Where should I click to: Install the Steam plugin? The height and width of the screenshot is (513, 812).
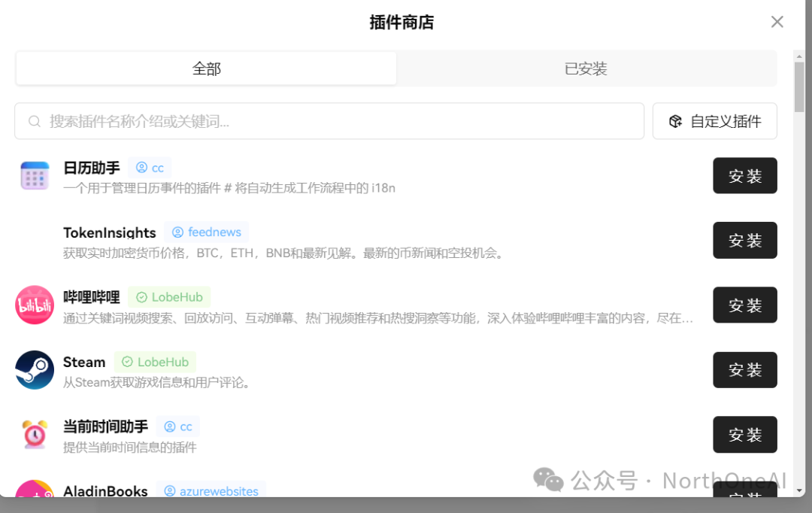click(744, 370)
